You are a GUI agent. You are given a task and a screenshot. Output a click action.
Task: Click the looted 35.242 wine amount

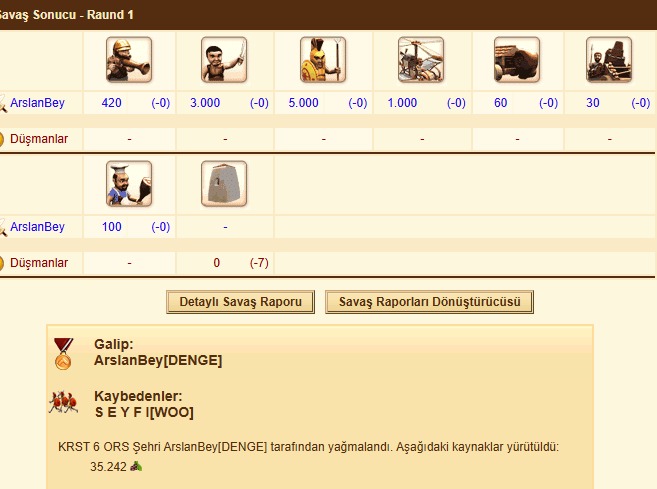click(108, 466)
